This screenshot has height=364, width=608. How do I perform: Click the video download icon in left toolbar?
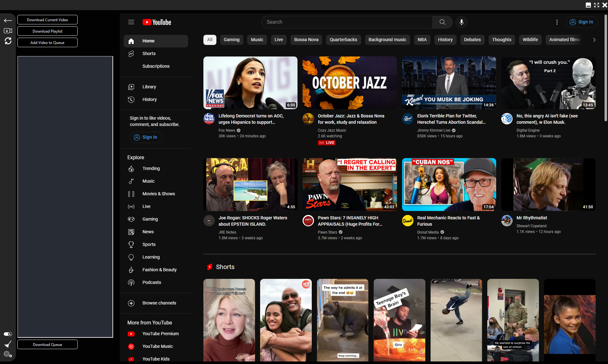[x=8, y=31]
